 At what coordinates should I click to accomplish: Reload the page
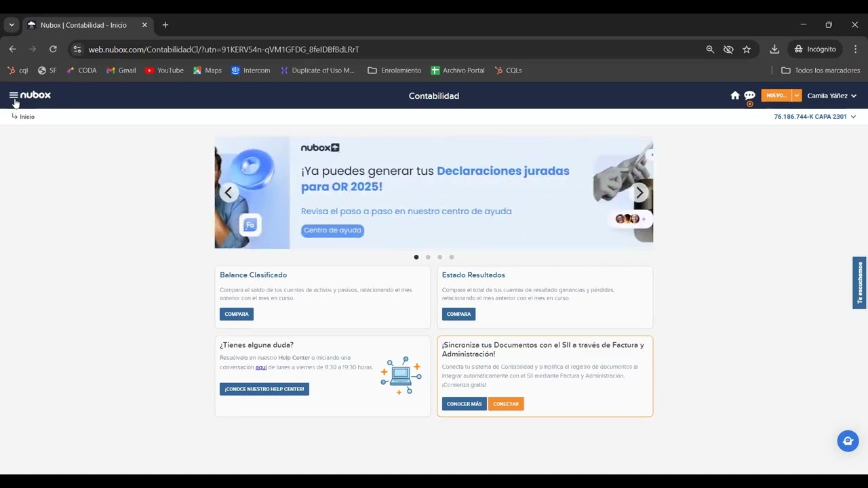(x=53, y=49)
